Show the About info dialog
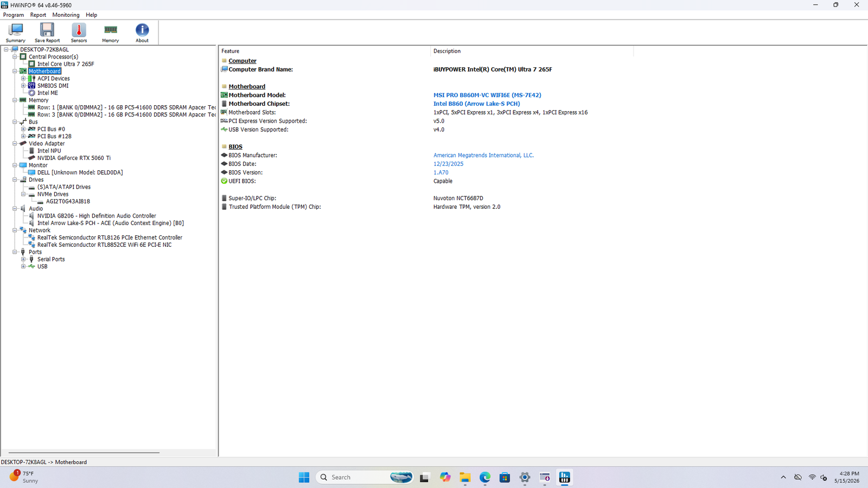868x488 pixels. point(142,33)
